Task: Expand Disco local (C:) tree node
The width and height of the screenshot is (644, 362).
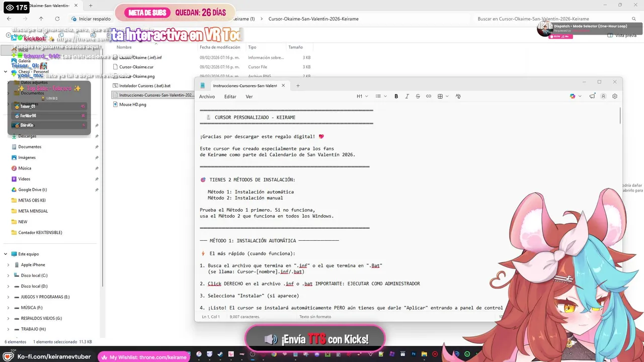Action: [8, 276]
